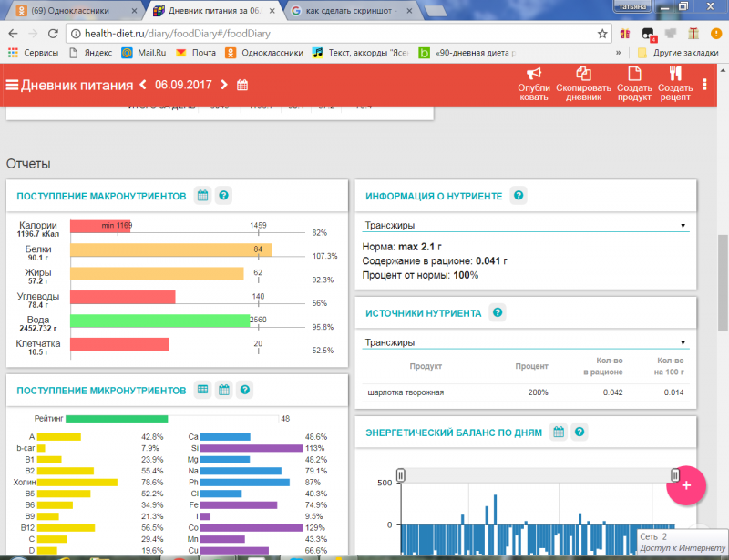Go to previous day in diary
Screen dimensions: 729x560
143,85
